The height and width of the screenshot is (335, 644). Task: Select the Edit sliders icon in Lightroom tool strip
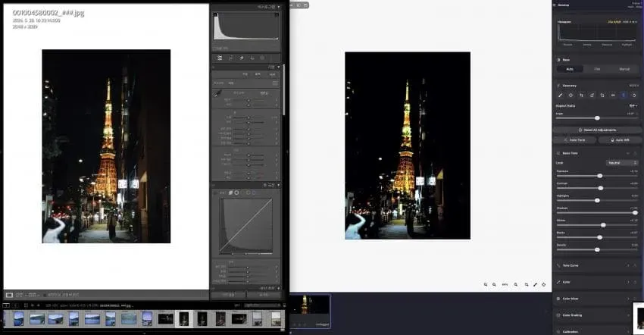[x=220, y=58]
